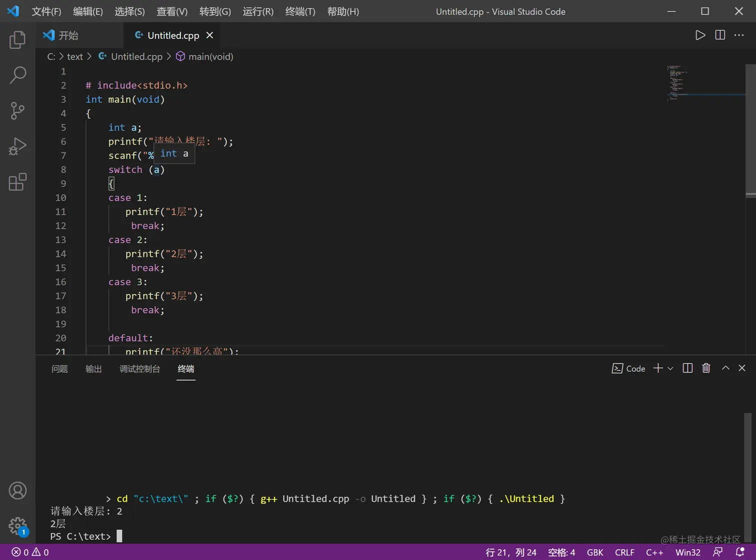Screen dimensions: 756x560
Task: Click line number 10 in gutter
Action: tap(60, 198)
